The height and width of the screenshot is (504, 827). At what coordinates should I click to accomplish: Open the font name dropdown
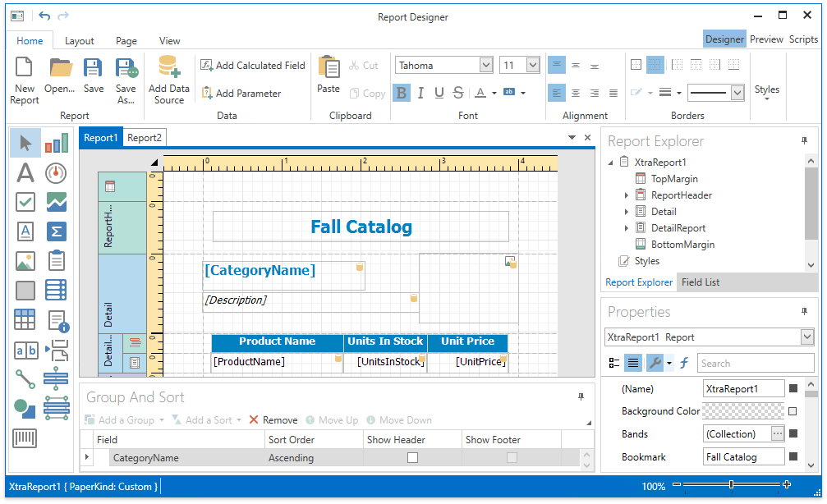click(x=485, y=65)
